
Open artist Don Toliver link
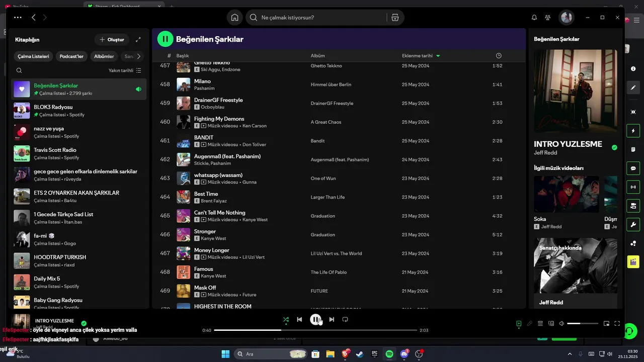[x=254, y=144]
